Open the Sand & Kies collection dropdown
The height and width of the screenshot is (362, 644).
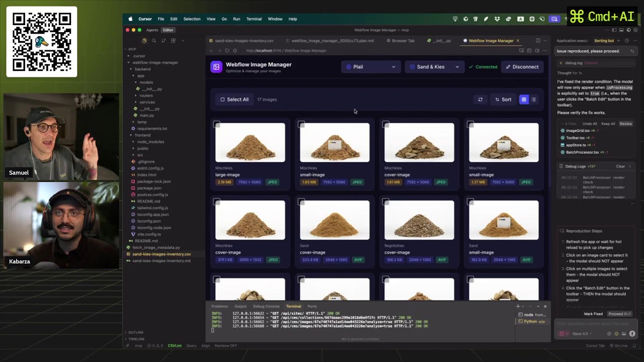(x=434, y=67)
